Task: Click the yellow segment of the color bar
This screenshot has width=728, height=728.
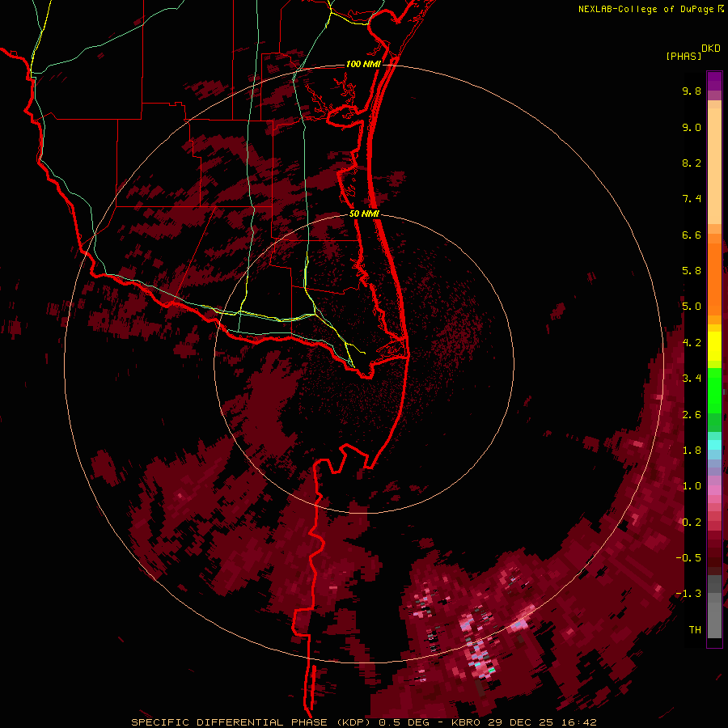Action: 714,346
